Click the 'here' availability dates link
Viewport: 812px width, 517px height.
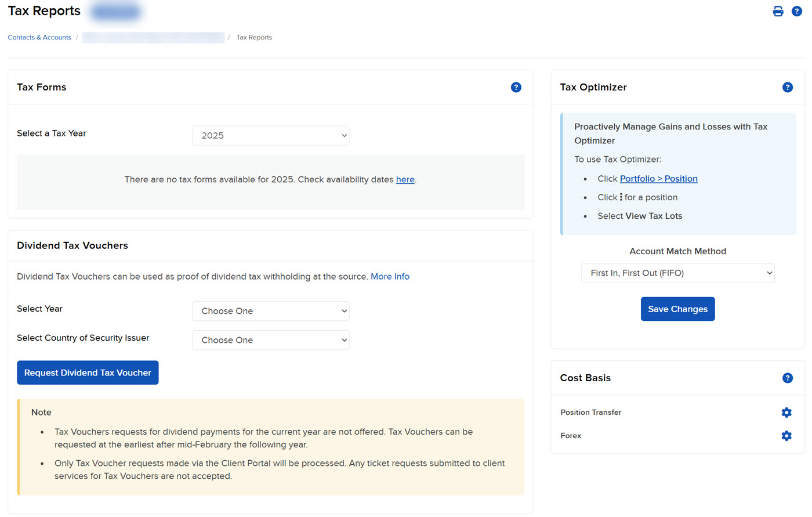[x=405, y=180]
